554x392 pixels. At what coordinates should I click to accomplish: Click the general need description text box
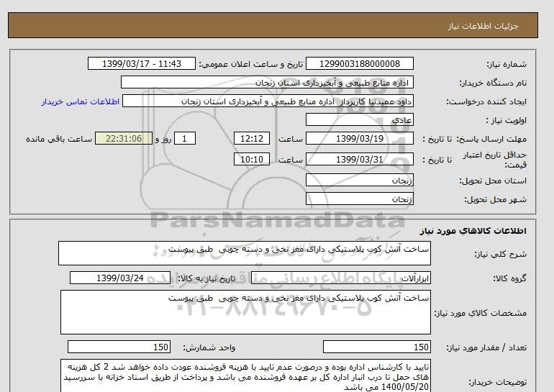click(245, 253)
